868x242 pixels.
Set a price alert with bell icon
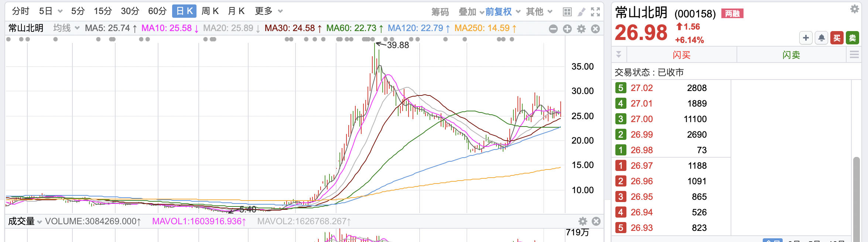tap(821, 38)
